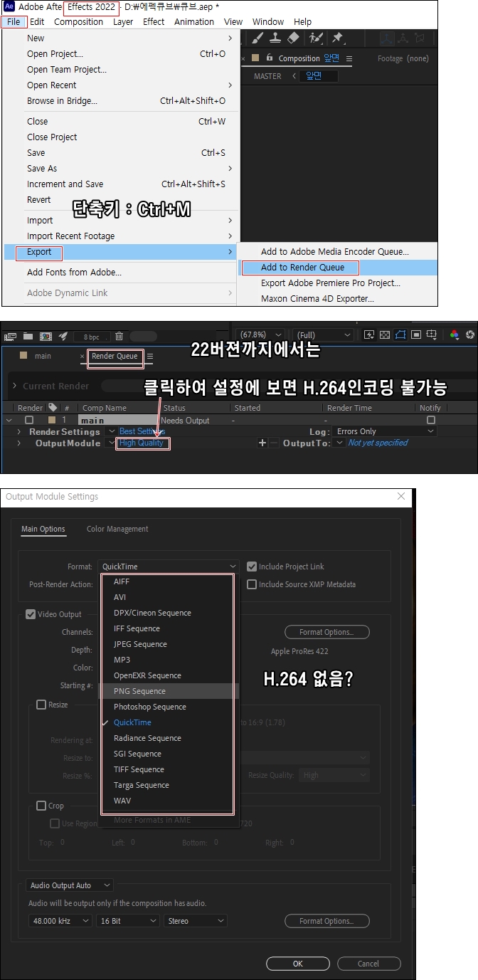
Task: Disable the Video Output checkbox
Action: pos(31,614)
